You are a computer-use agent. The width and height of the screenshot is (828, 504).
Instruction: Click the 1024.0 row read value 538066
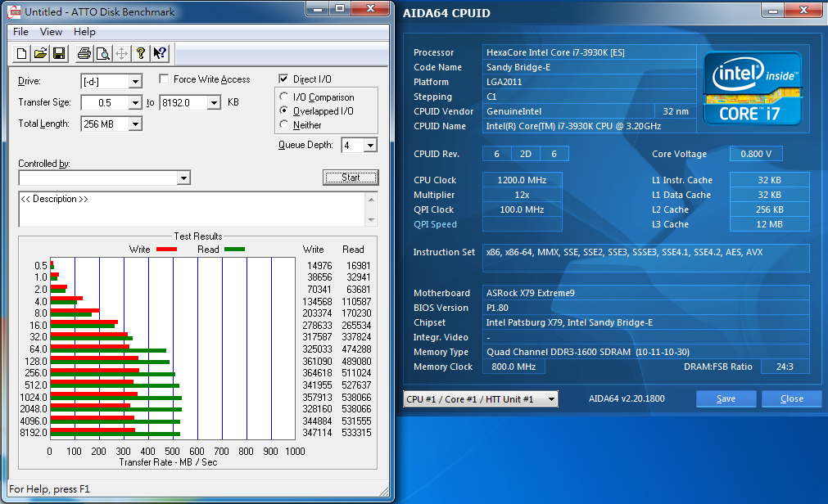click(x=356, y=398)
